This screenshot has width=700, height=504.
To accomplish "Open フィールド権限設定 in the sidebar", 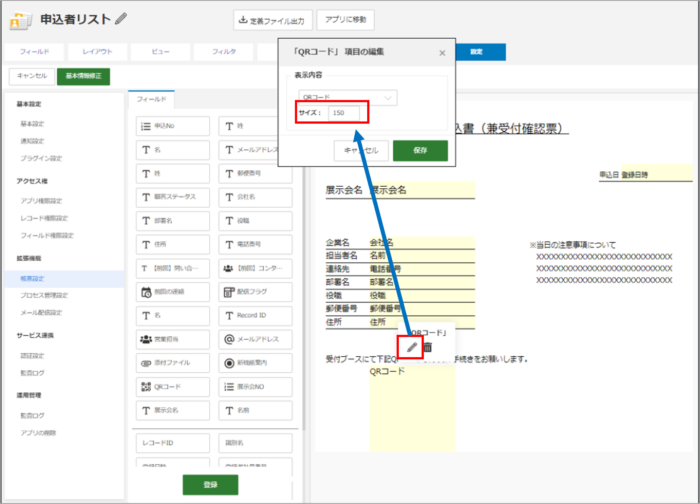I will coord(47,235).
